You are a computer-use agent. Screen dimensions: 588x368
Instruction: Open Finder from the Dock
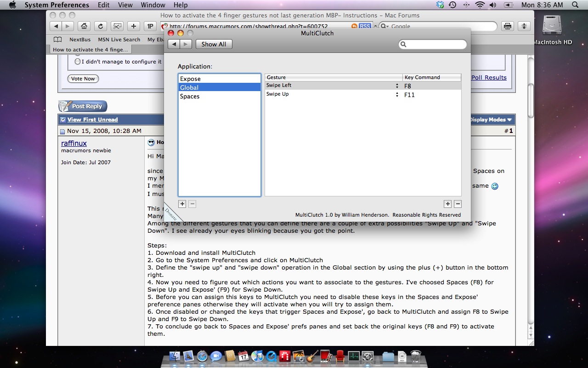pyautogui.click(x=175, y=356)
